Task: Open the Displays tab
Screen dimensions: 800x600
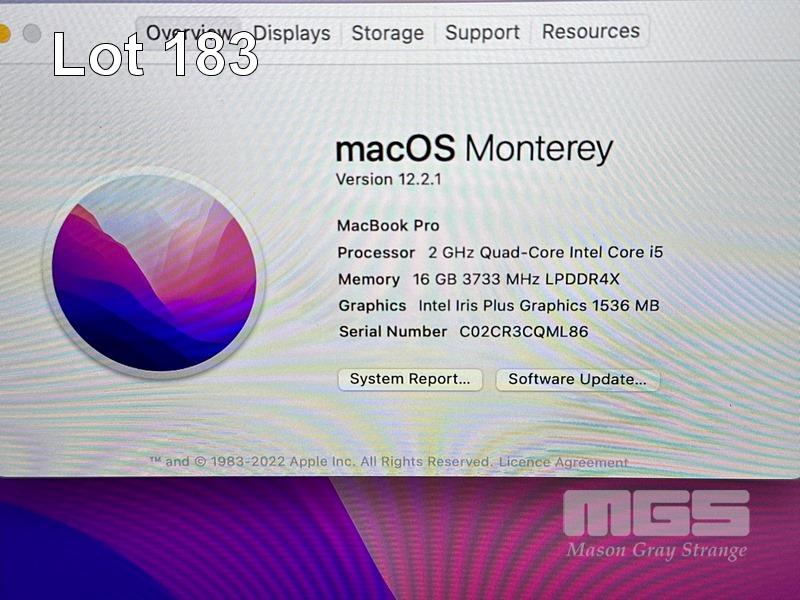Action: [x=292, y=33]
